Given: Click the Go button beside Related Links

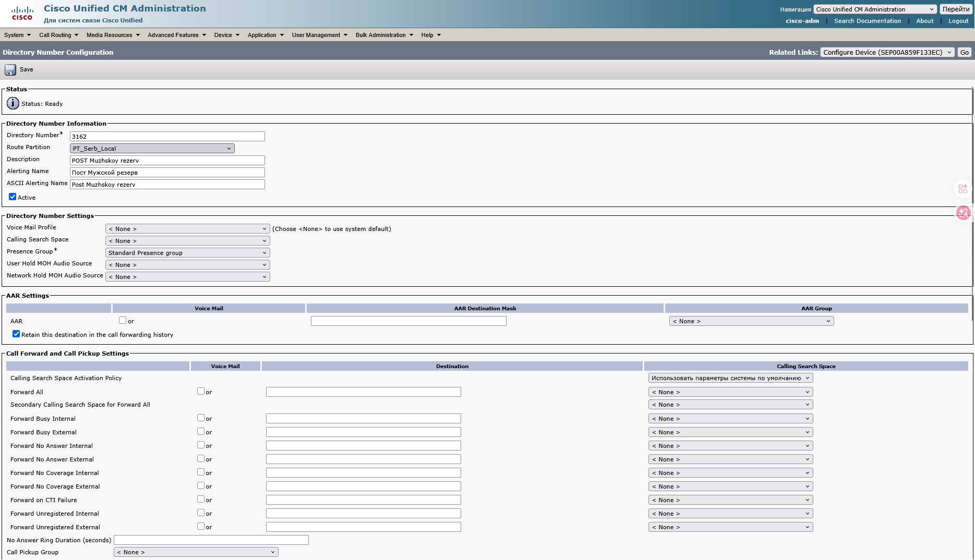Looking at the screenshot, I should point(965,52).
